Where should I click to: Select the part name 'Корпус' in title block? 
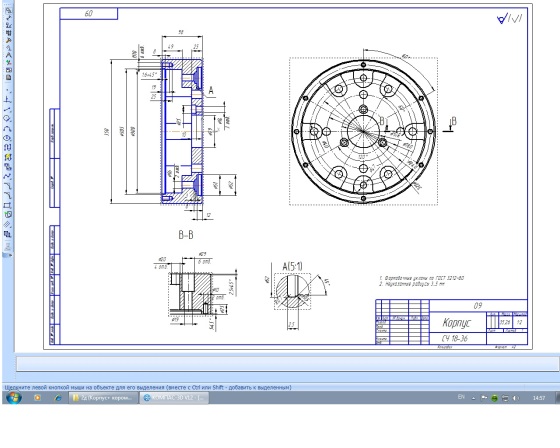point(457,323)
